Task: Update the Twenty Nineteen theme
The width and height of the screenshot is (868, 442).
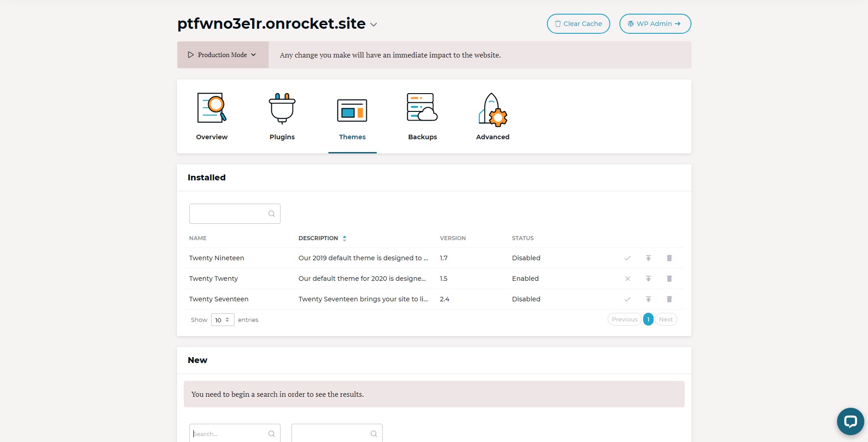Action: coord(648,258)
